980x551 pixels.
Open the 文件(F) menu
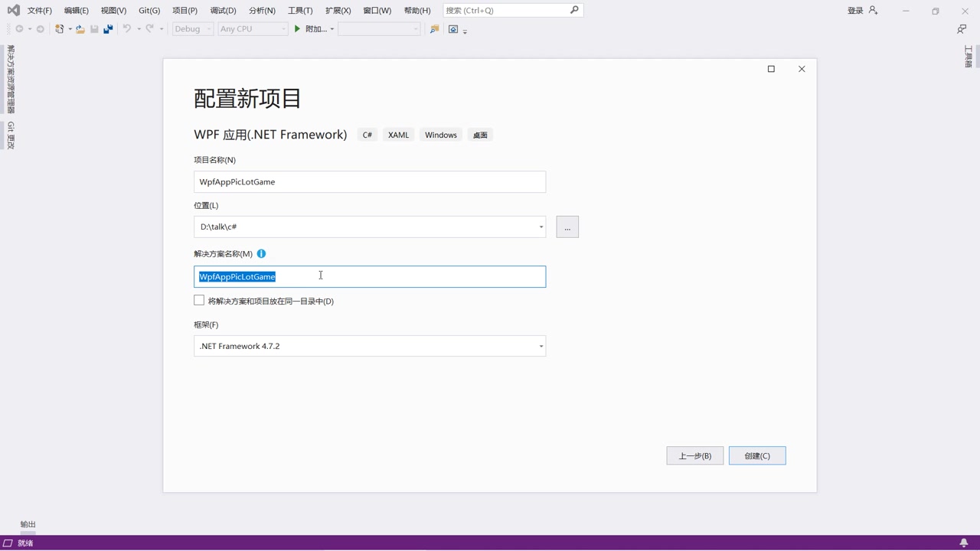coord(40,10)
